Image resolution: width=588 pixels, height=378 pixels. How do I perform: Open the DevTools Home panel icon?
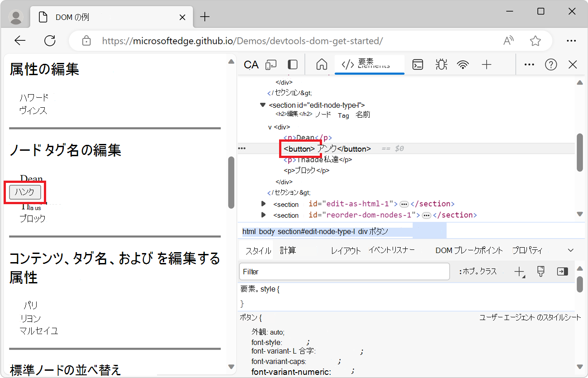point(321,65)
